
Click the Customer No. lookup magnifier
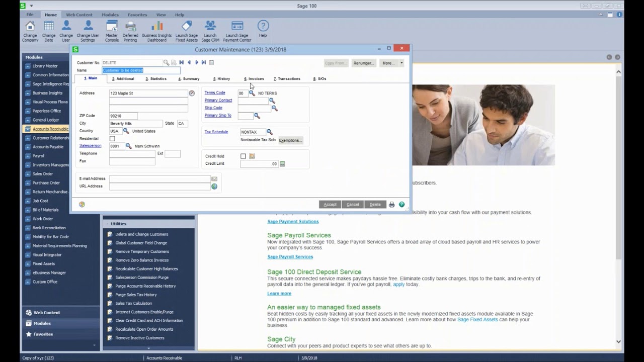(166, 62)
